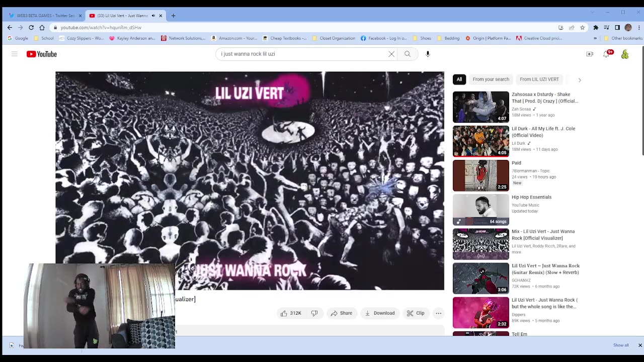
Task: Open YouTube notifications bell
Action: coord(607,54)
